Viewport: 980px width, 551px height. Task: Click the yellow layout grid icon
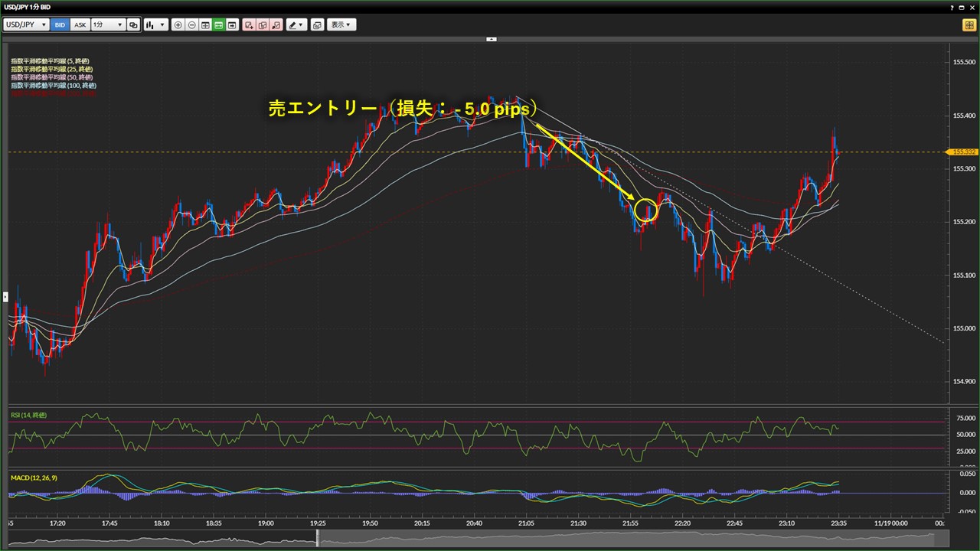[x=968, y=24]
